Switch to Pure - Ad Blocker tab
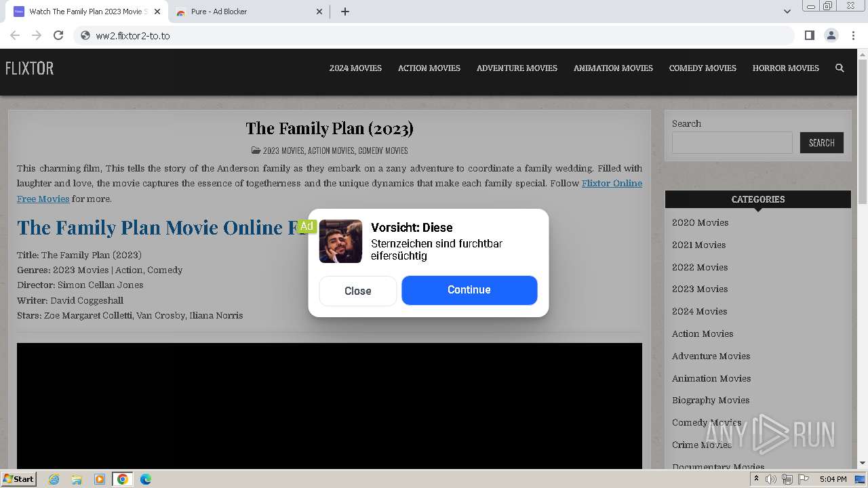 (248, 12)
